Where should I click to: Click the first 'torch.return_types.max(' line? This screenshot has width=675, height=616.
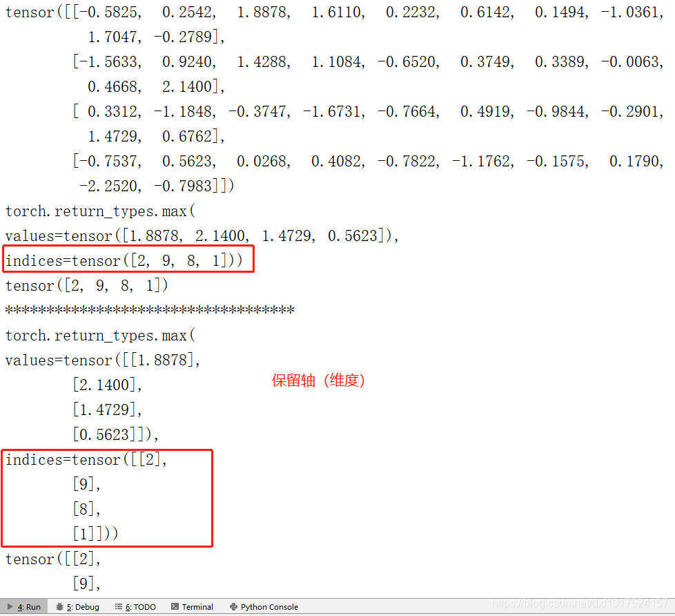[100, 211]
